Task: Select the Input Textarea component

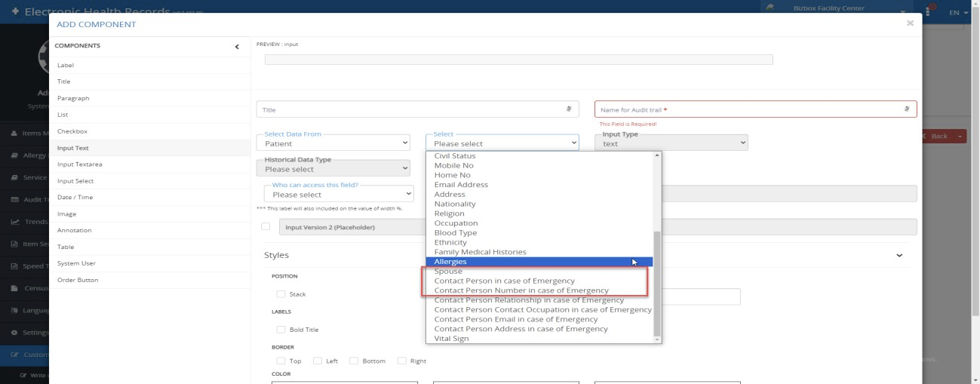Action: click(x=80, y=164)
